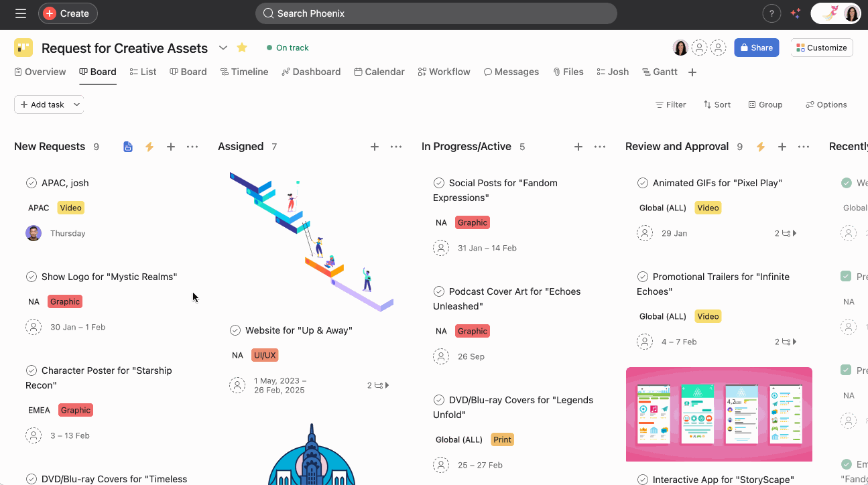This screenshot has width=868, height=485.
Task: Open more options for In Progress/Active column
Action: 600,147
